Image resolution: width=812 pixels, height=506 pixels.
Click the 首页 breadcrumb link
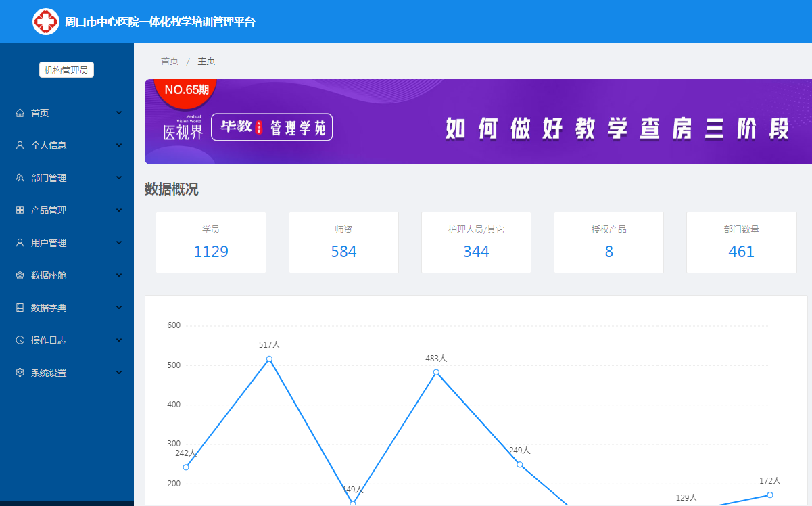tap(170, 61)
